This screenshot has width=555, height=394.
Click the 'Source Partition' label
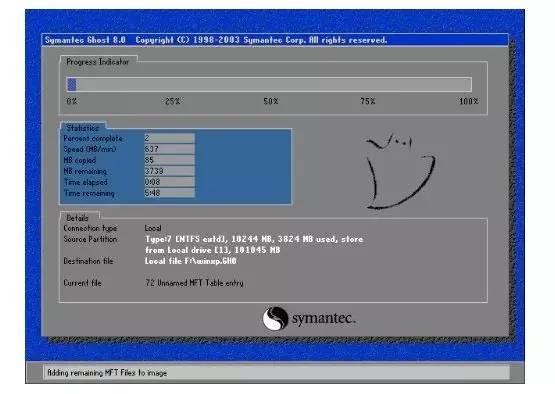(90, 239)
